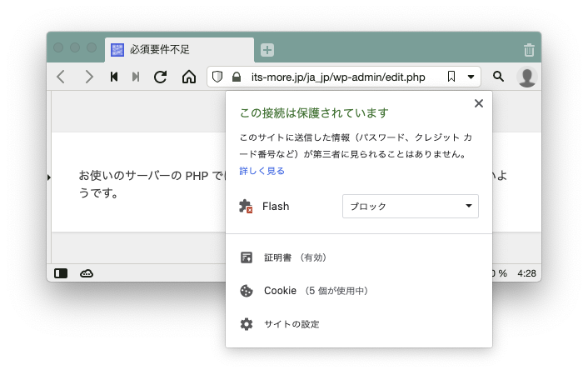Image resolution: width=588 pixels, height=370 pixels.
Task: Click the forward navigation arrow
Action: 88,77
